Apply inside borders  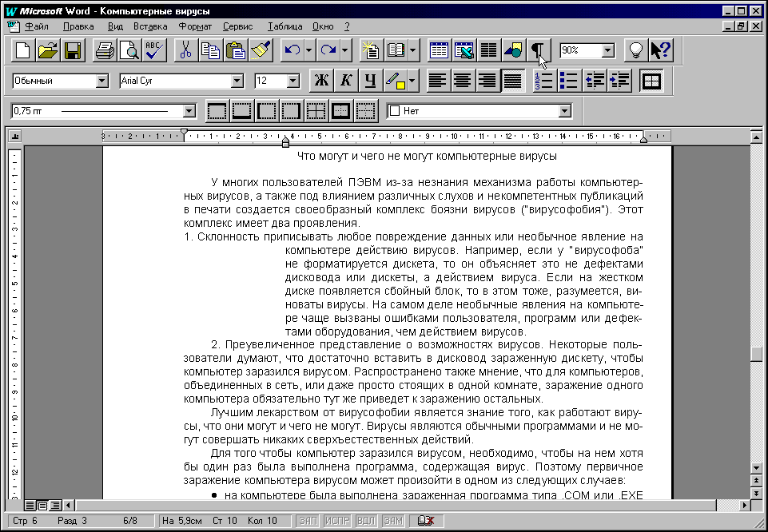316,111
